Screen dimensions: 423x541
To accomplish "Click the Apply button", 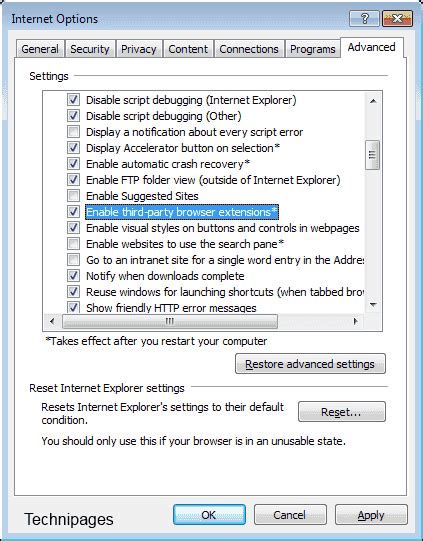I will pyautogui.click(x=371, y=515).
